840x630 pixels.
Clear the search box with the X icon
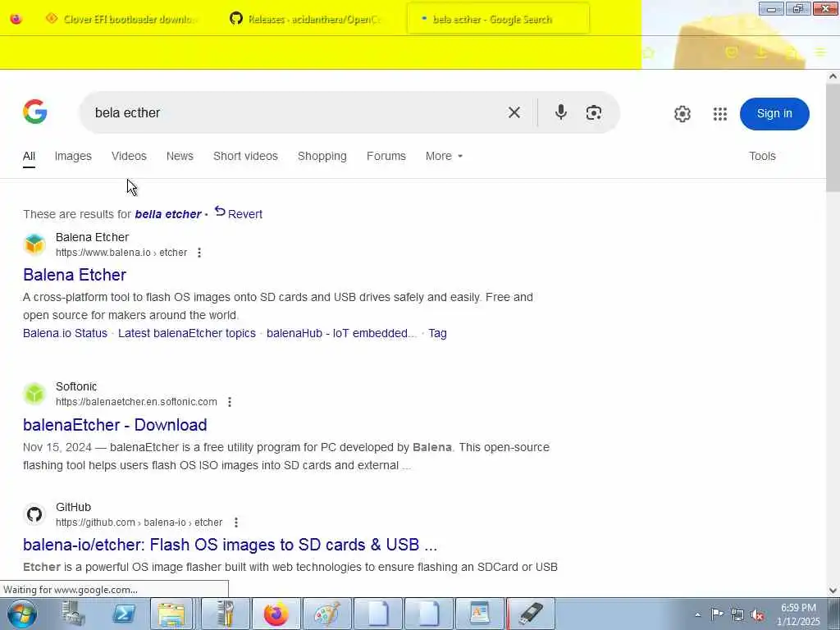point(514,112)
